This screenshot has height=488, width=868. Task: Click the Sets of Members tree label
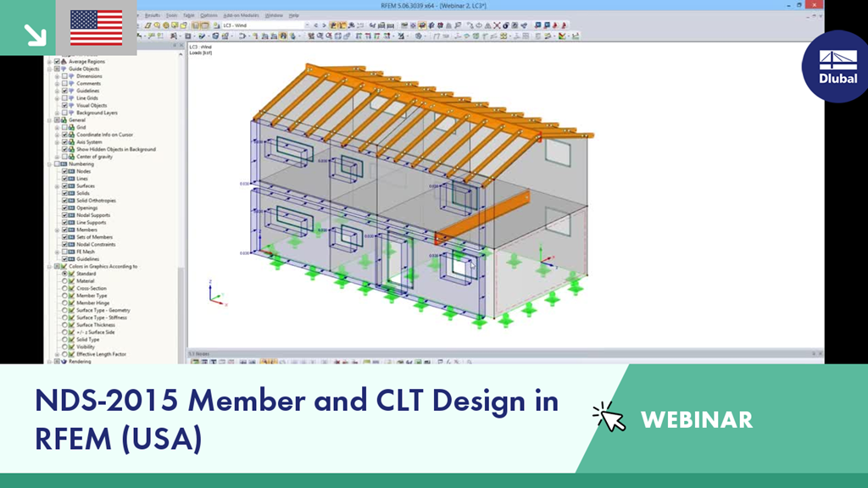[x=94, y=237]
